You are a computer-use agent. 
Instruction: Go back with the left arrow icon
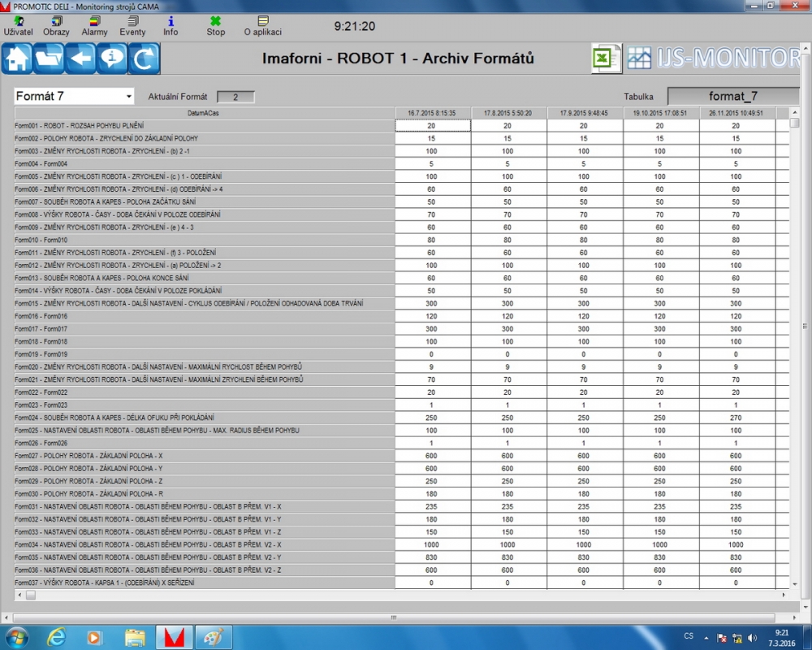pyautogui.click(x=80, y=58)
